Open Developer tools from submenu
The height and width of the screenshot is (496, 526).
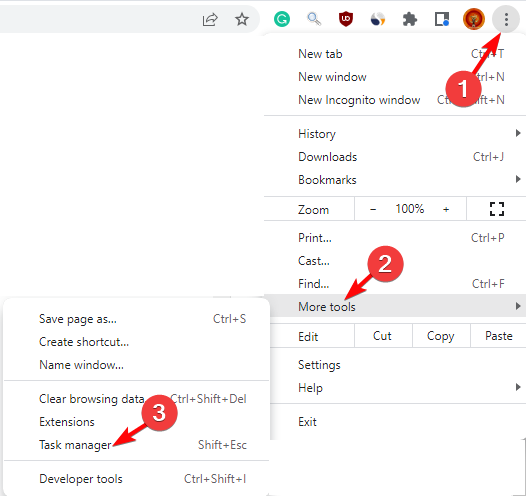tap(137, 479)
